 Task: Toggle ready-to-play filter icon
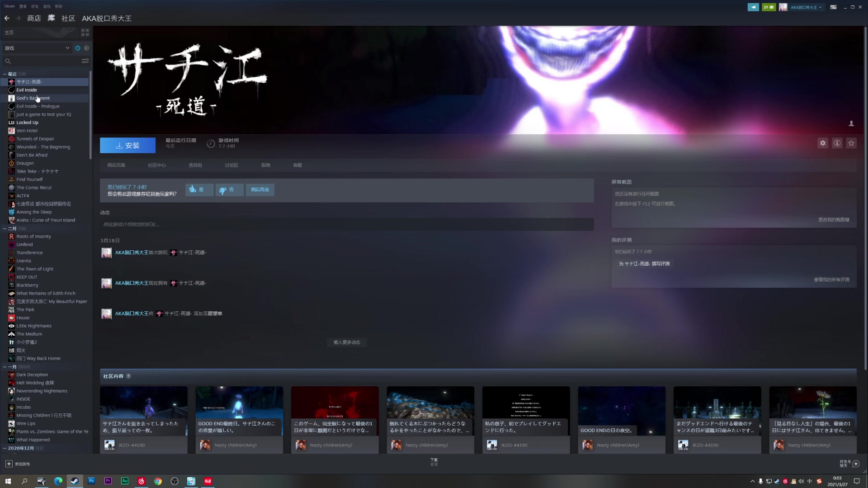86,48
